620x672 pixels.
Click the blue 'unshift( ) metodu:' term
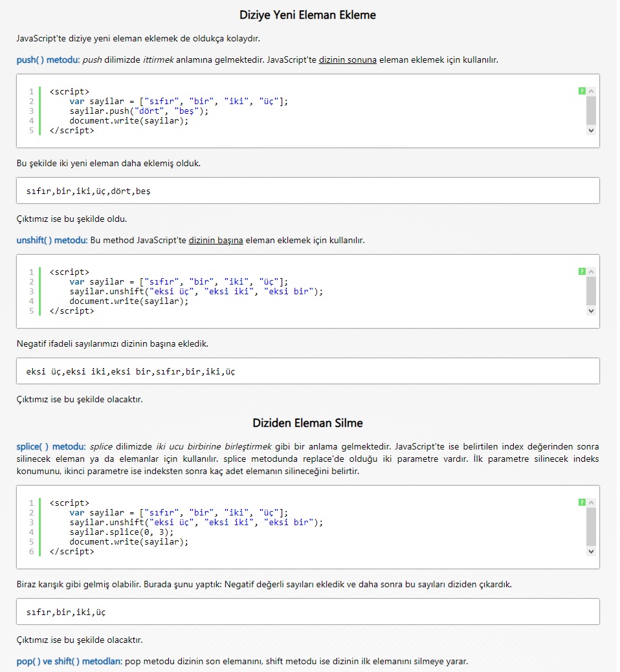52,240
